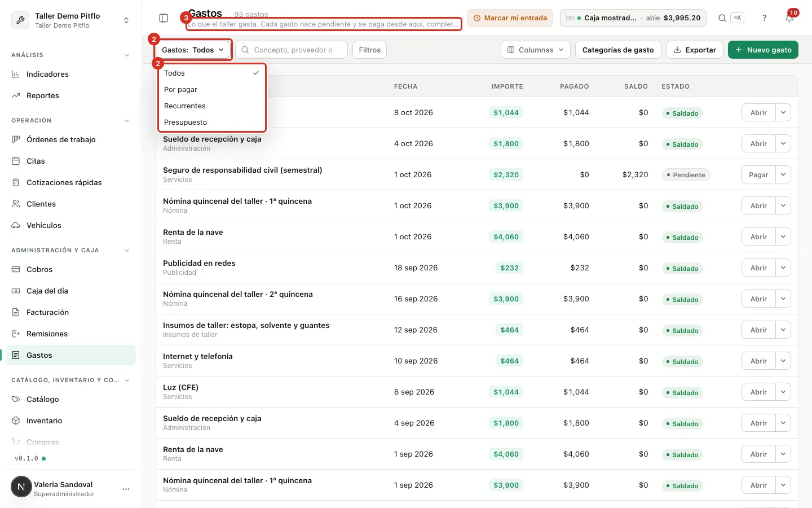Select Recurrentes in the dropdown menu
The width and height of the screenshot is (812, 508).
(211, 106)
